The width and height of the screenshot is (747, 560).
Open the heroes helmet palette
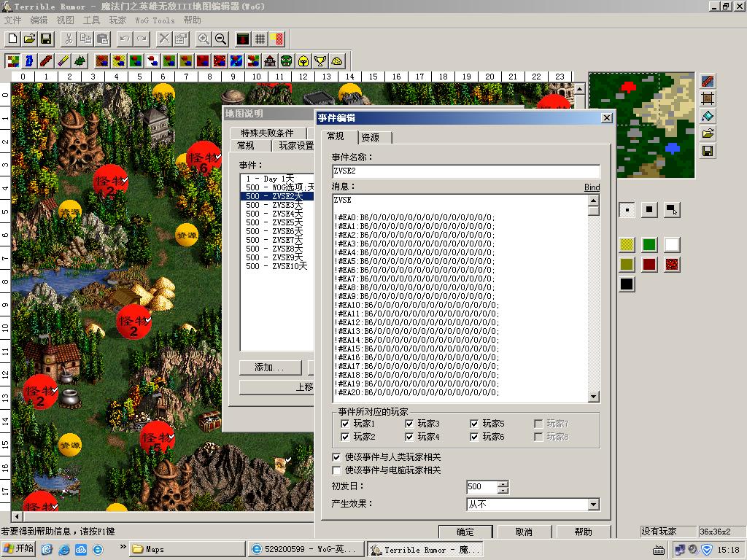(x=303, y=61)
